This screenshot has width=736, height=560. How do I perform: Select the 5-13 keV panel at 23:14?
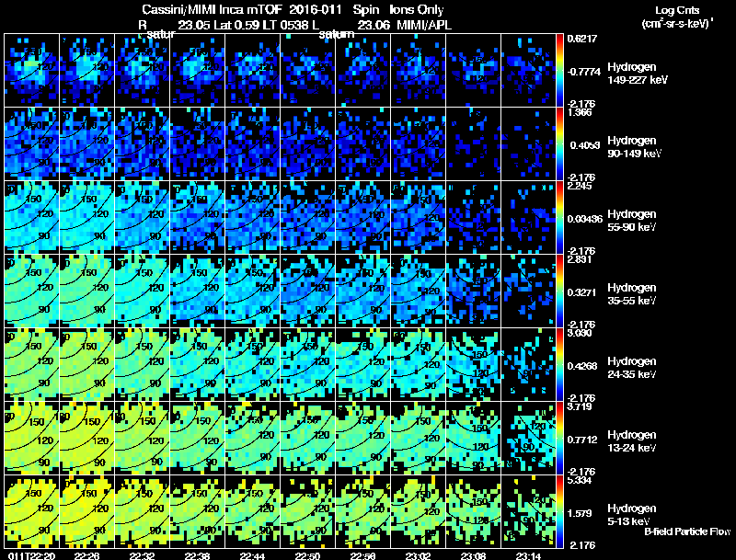(528, 511)
